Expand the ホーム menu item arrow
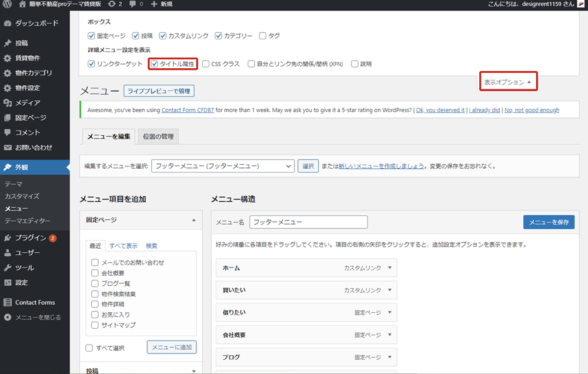This screenshot has height=374, width=588. (389, 268)
